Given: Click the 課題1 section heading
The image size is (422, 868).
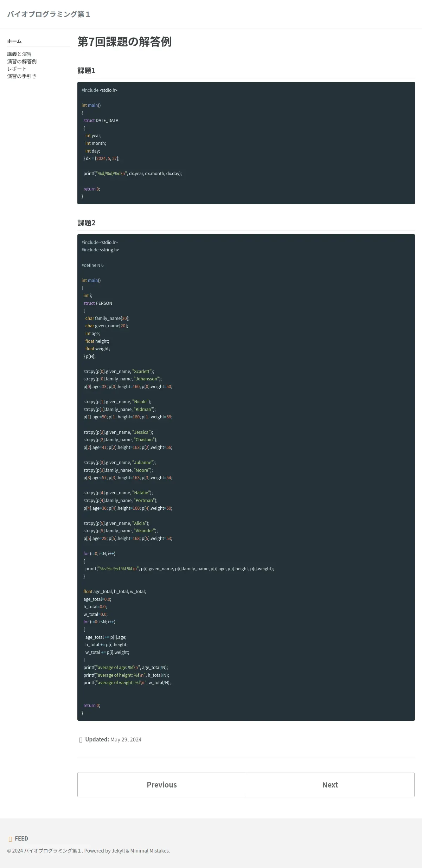Looking at the screenshot, I should pos(87,71).
